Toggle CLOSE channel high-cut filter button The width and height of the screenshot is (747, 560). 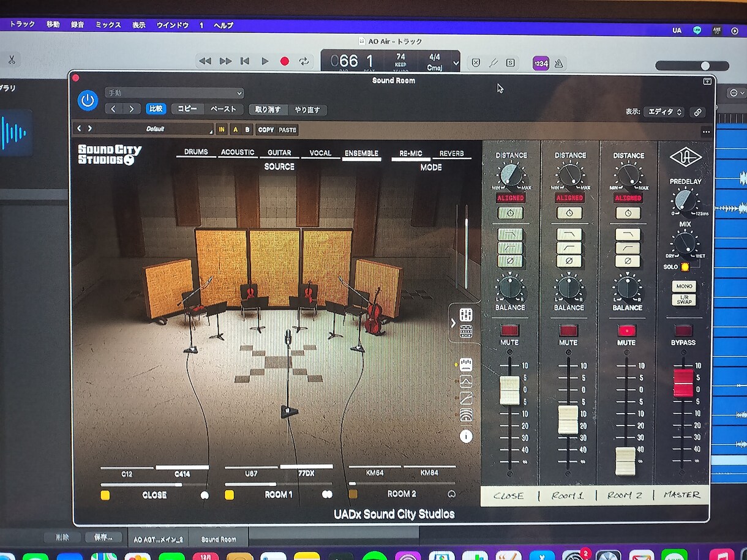[x=510, y=234]
